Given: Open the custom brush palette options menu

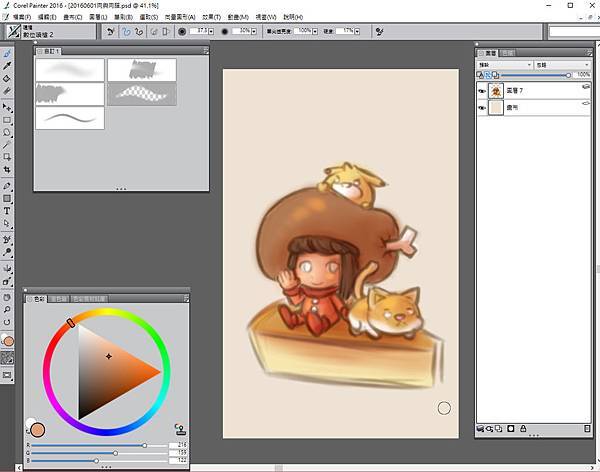Looking at the screenshot, I should point(206,51).
